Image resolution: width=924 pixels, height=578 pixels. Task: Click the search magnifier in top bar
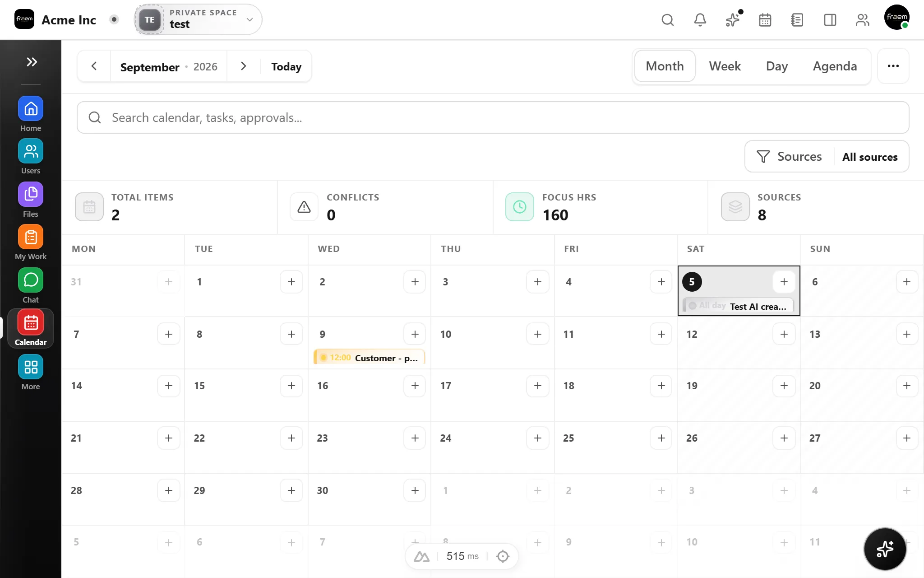click(668, 20)
